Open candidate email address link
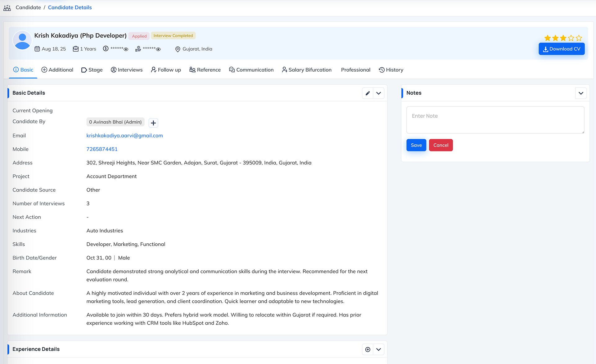This screenshot has width=596, height=364. click(x=124, y=136)
